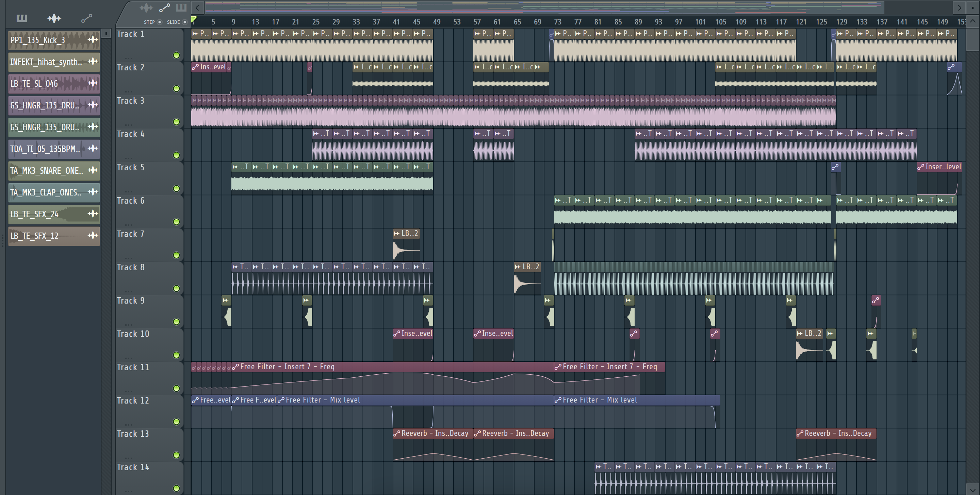Viewport: 980px width, 495px height.
Task: Mute Track 5 with its green LED
Action: point(176,189)
